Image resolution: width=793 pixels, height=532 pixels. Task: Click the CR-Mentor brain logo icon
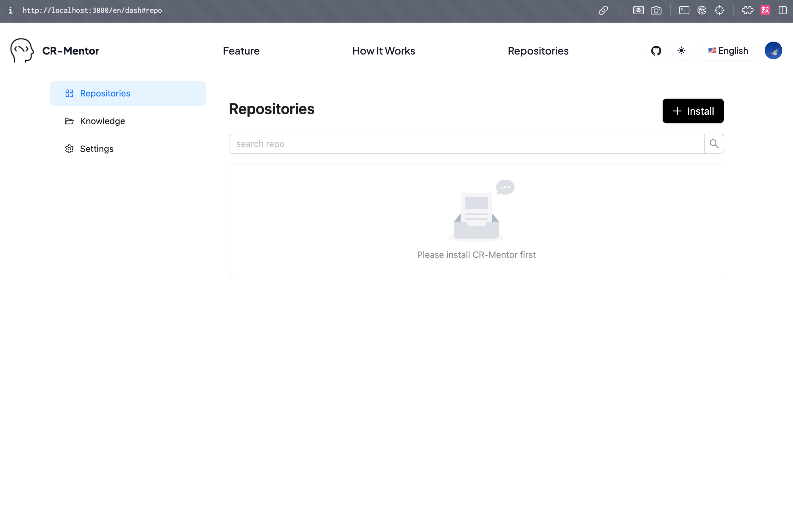[21, 50]
